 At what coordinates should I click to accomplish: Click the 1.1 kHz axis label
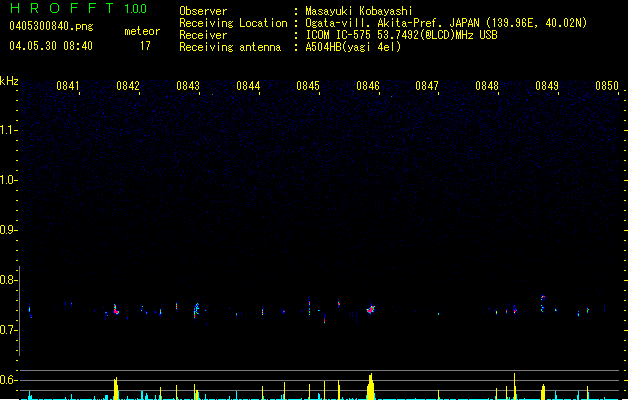(8, 130)
